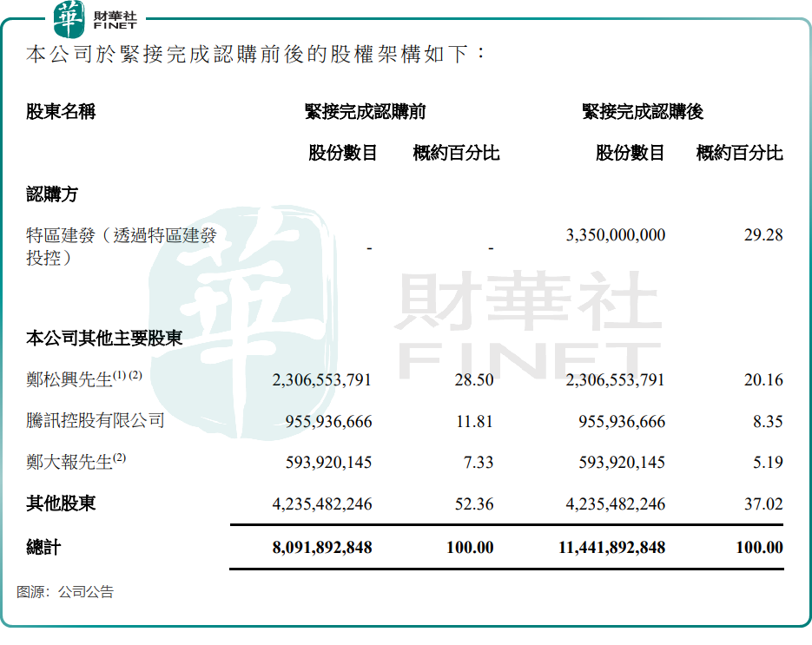Click the '本公司其他主要股東' section label
The width and height of the screenshot is (812, 645).
pyautogui.click(x=104, y=338)
